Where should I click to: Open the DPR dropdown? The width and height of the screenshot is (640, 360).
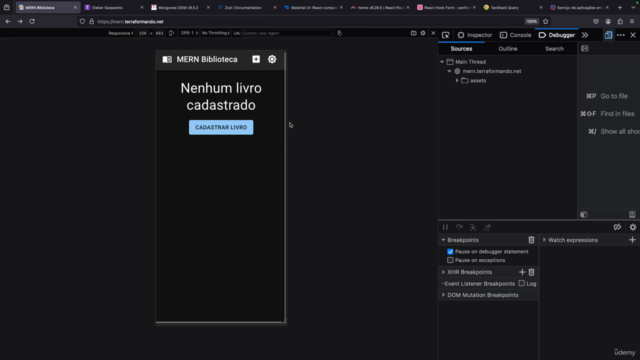[189, 33]
